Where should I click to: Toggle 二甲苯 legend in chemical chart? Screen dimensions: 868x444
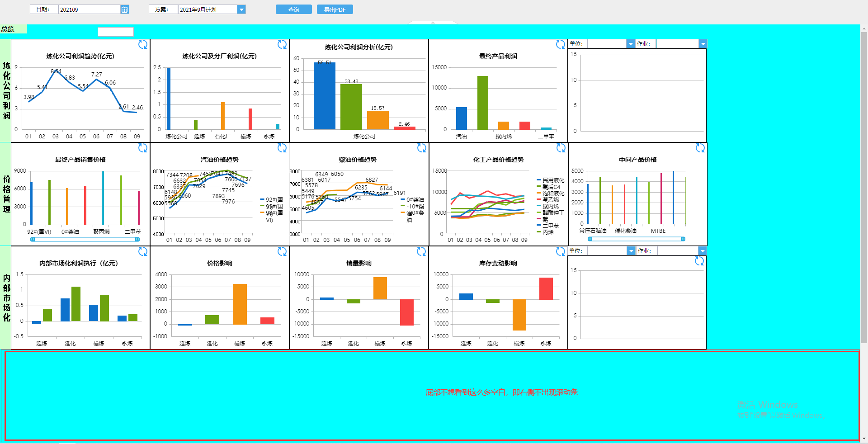tap(548, 225)
